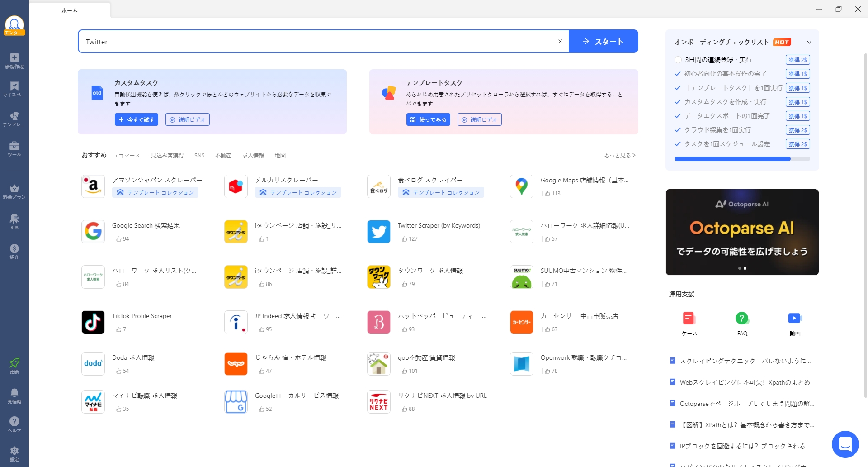The width and height of the screenshot is (868, 467).
Task: Collapse the オンボーディングチェックリスト chevron
Action: point(809,42)
